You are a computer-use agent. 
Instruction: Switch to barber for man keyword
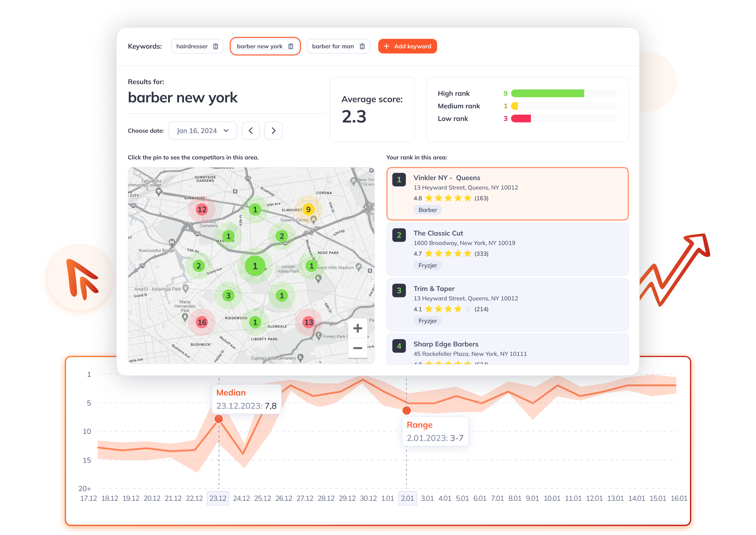click(x=333, y=46)
